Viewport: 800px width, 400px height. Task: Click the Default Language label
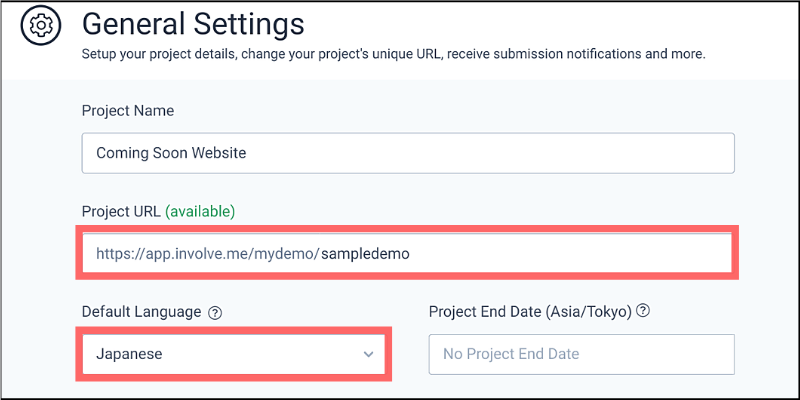click(x=141, y=312)
